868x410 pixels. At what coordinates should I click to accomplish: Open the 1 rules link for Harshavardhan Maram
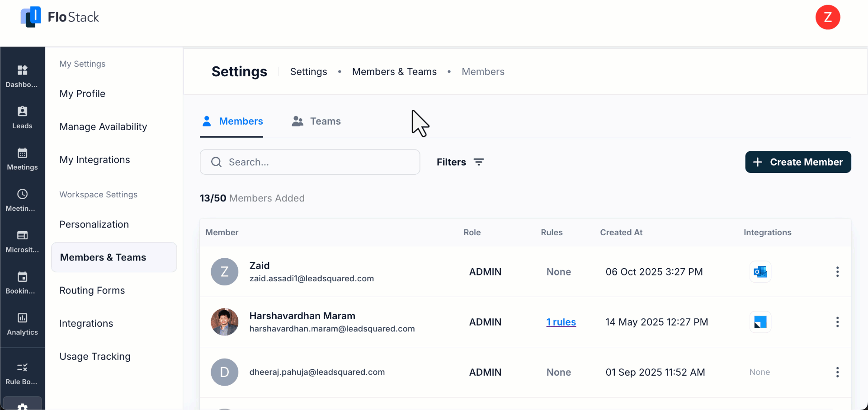point(561,322)
